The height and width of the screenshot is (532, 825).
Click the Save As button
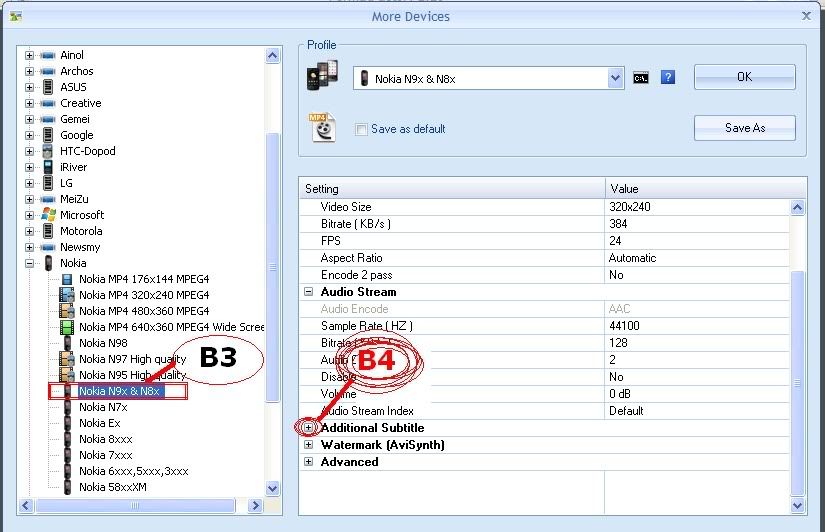744,128
